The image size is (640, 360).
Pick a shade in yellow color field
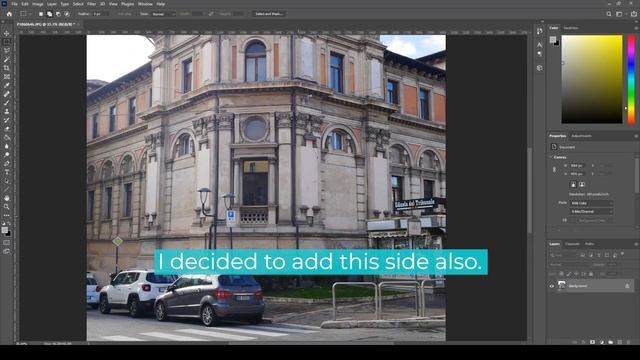pos(592,79)
